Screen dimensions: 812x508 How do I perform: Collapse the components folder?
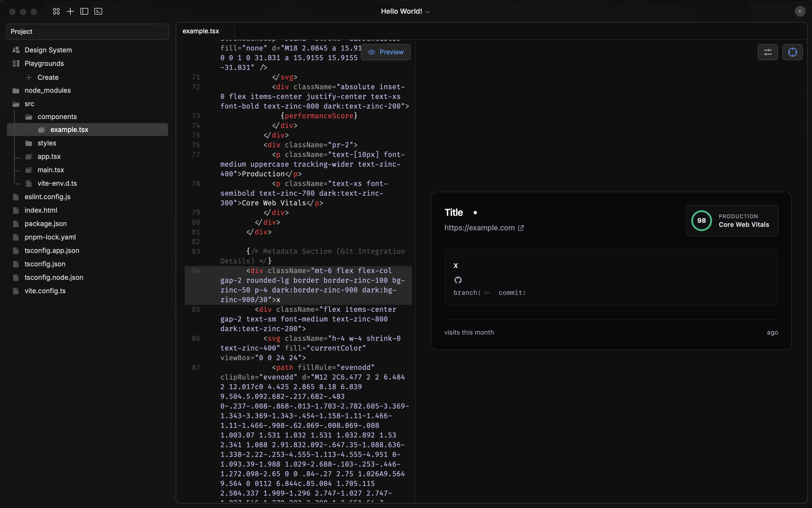point(57,117)
